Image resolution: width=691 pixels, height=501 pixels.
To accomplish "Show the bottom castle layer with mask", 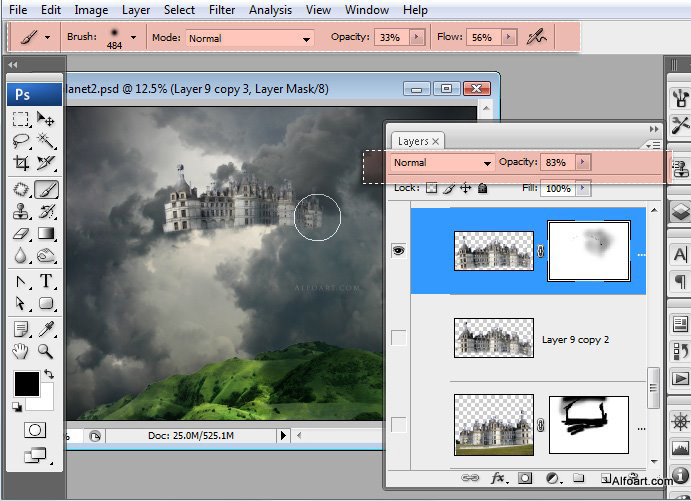I will pyautogui.click(x=398, y=425).
